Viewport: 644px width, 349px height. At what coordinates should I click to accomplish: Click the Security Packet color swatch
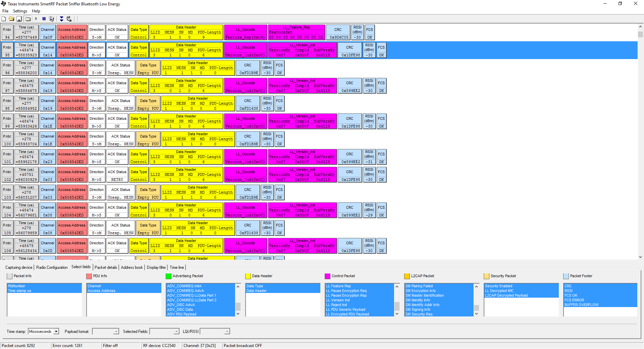click(x=486, y=276)
